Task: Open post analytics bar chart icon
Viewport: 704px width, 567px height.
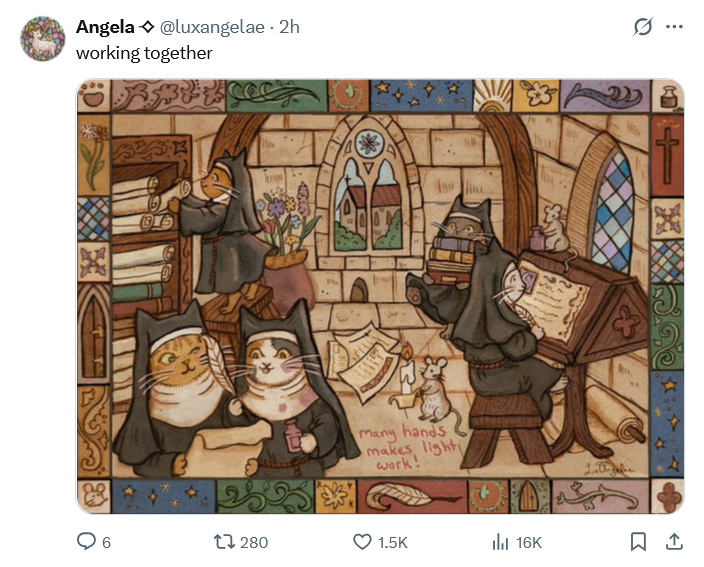Action: (500, 542)
